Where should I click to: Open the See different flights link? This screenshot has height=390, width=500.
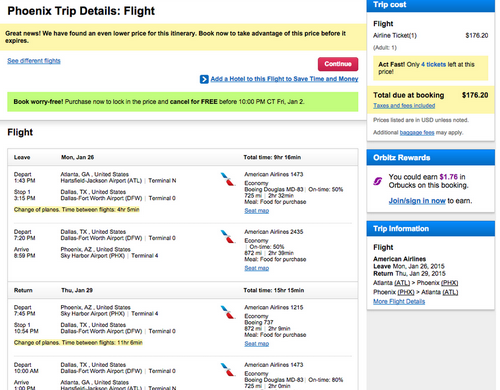[x=34, y=61]
